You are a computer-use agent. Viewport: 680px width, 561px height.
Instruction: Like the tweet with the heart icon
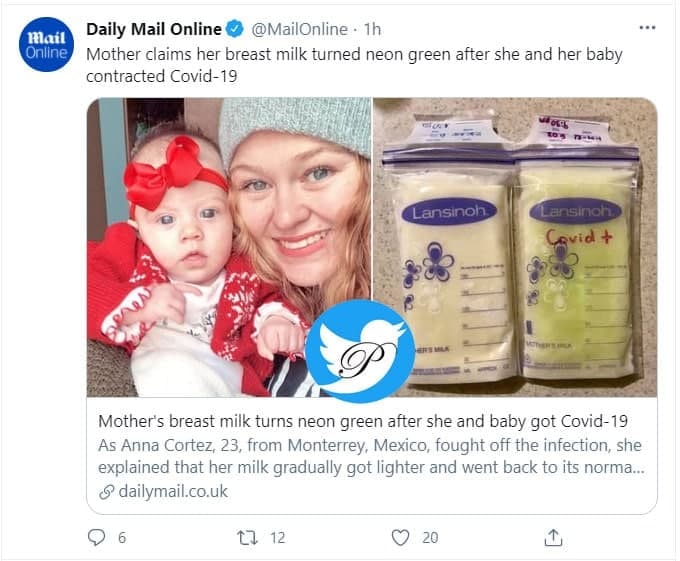pyautogui.click(x=400, y=537)
